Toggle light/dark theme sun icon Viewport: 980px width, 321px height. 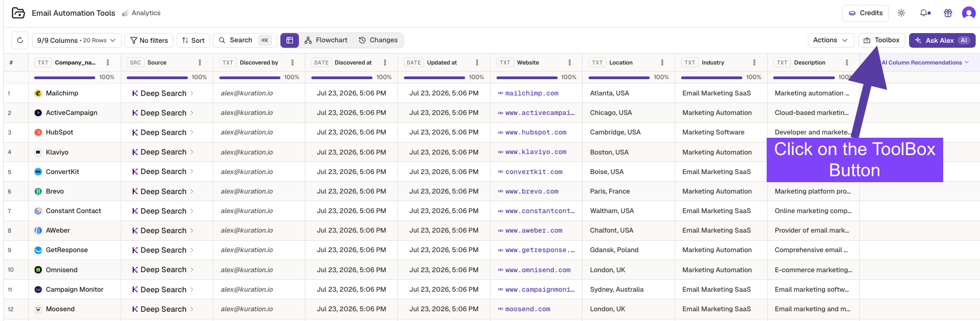coord(901,13)
